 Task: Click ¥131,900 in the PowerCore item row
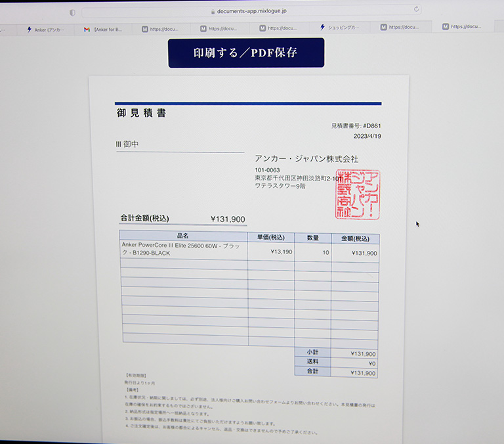pyautogui.click(x=364, y=254)
